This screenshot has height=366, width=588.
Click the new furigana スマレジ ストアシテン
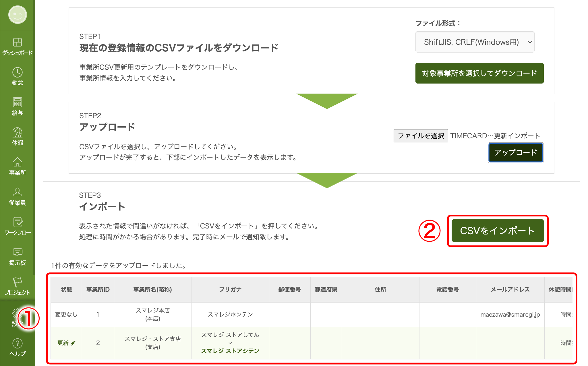tap(230, 351)
